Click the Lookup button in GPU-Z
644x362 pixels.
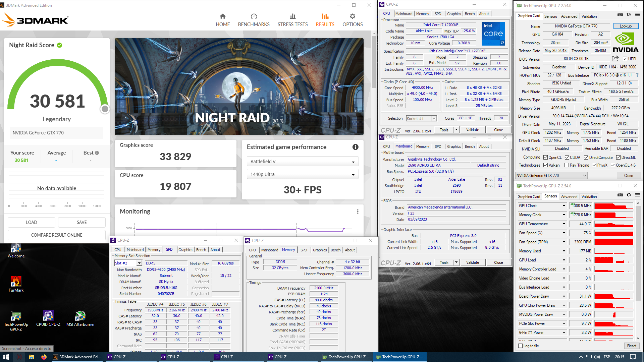point(626,26)
